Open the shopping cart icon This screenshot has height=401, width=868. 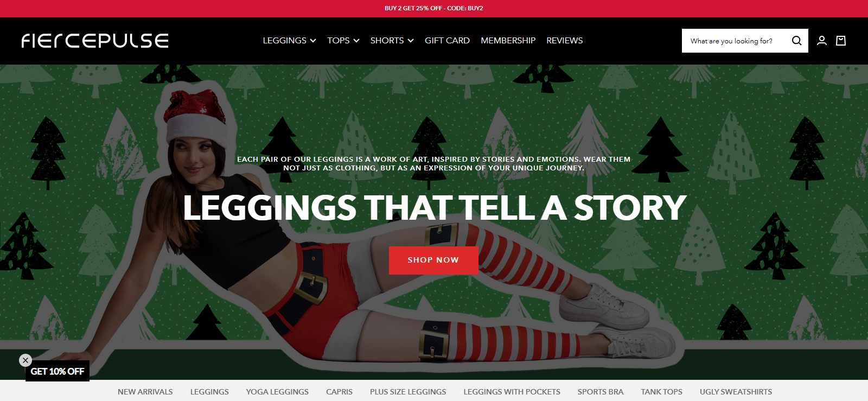tap(841, 41)
